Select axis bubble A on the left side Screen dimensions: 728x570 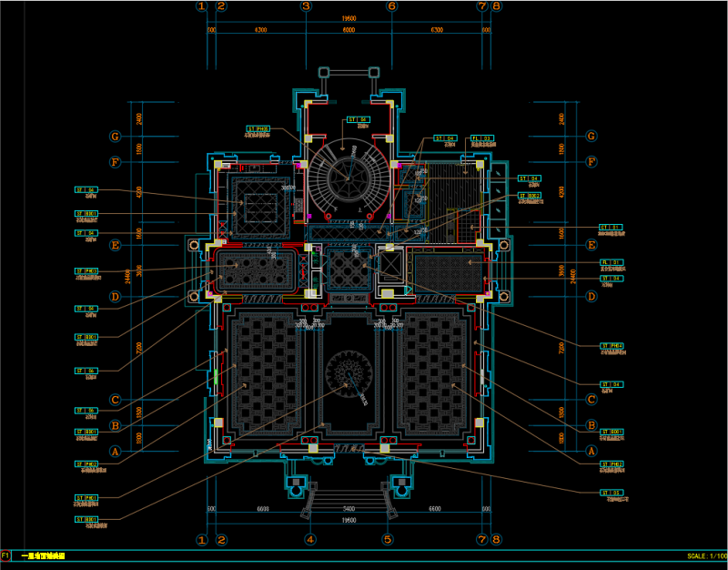click(x=116, y=451)
